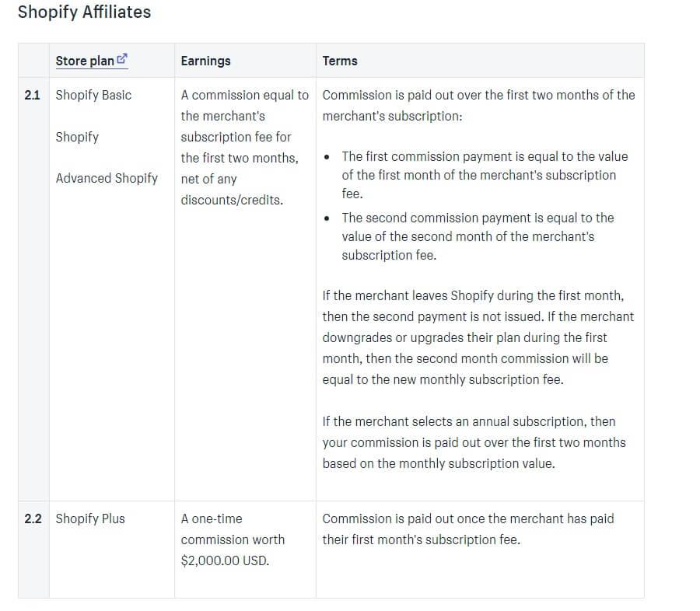Click the discounts/credits earnings text
The width and height of the screenshot is (700, 611).
pos(232,200)
